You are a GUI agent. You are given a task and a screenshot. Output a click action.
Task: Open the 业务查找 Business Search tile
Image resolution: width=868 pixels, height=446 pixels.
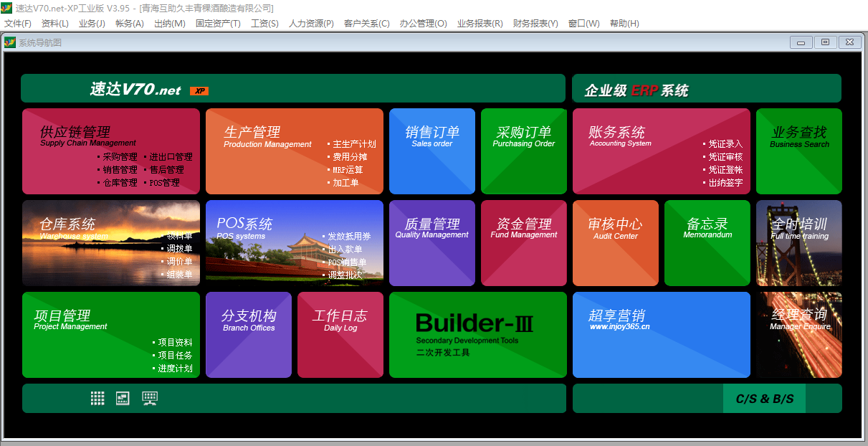tap(799, 151)
